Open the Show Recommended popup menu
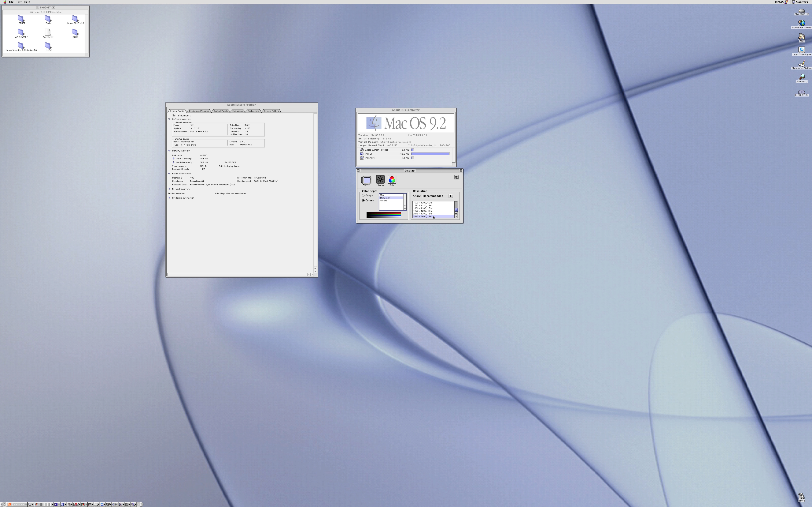This screenshot has height=507, width=812. [437, 196]
